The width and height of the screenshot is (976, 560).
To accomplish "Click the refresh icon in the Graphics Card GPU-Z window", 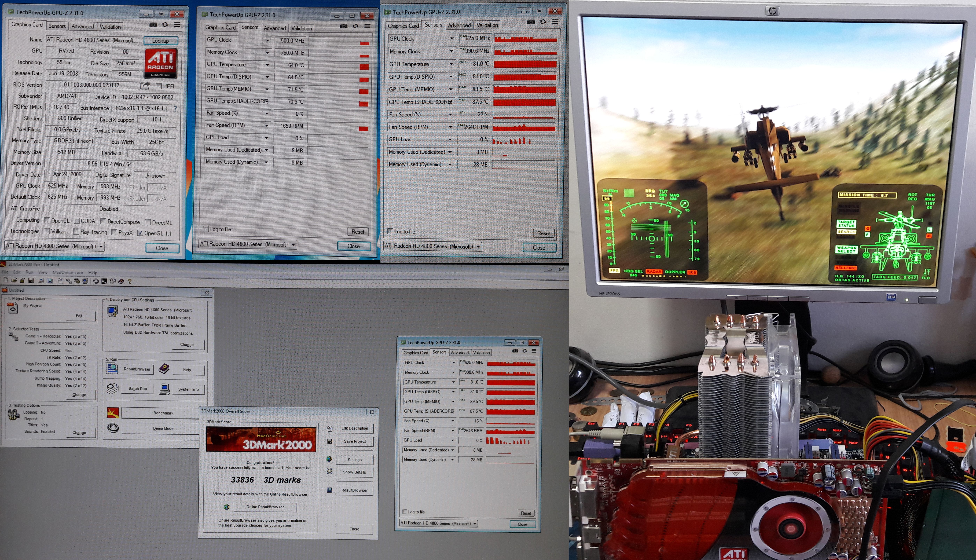I will 165,25.
